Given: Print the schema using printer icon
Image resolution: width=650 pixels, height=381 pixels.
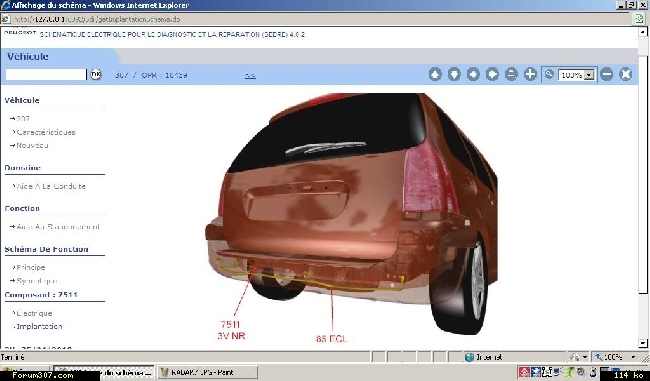Looking at the screenshot, I should click(511, 75).
